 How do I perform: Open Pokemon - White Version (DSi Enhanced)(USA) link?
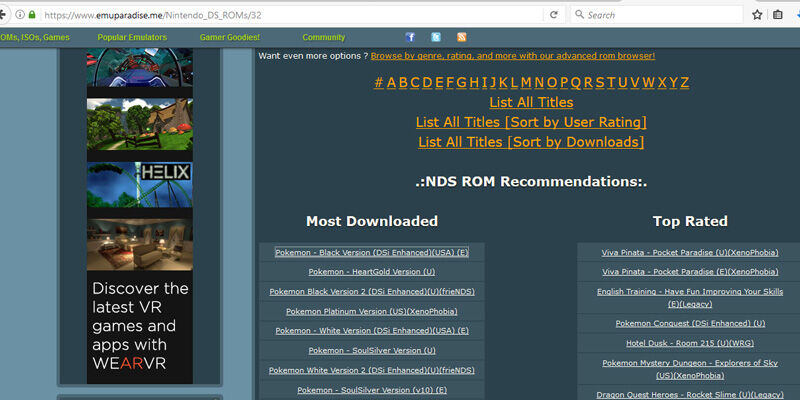372,331
